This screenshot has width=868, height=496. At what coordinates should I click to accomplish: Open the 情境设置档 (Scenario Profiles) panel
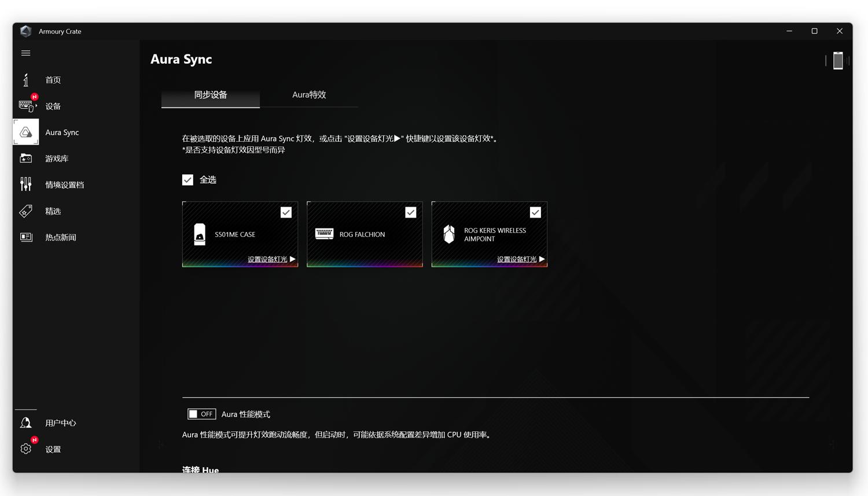65,184
